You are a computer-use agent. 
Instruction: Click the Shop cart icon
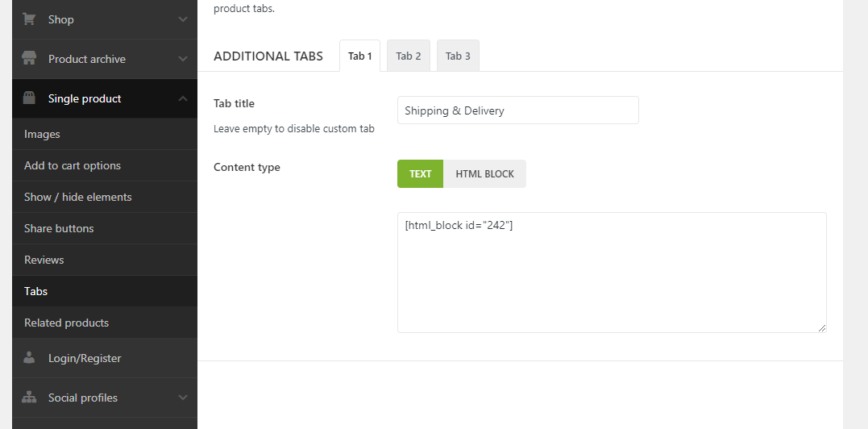29,19
